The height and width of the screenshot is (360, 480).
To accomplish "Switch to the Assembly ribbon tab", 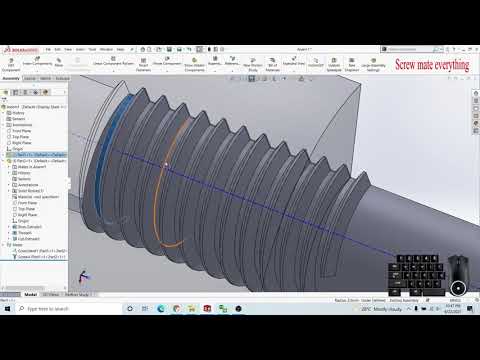I will pyautogui.click(x=11, y=79).
